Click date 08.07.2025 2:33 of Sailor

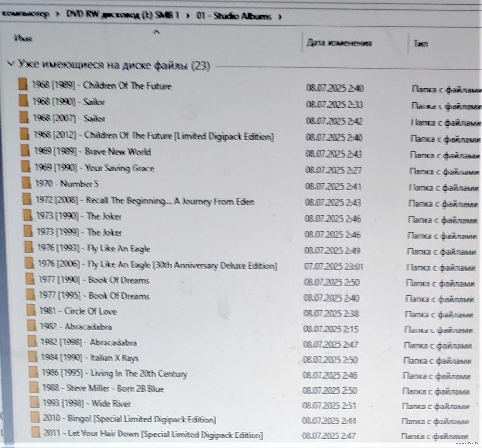click(335, 105)
